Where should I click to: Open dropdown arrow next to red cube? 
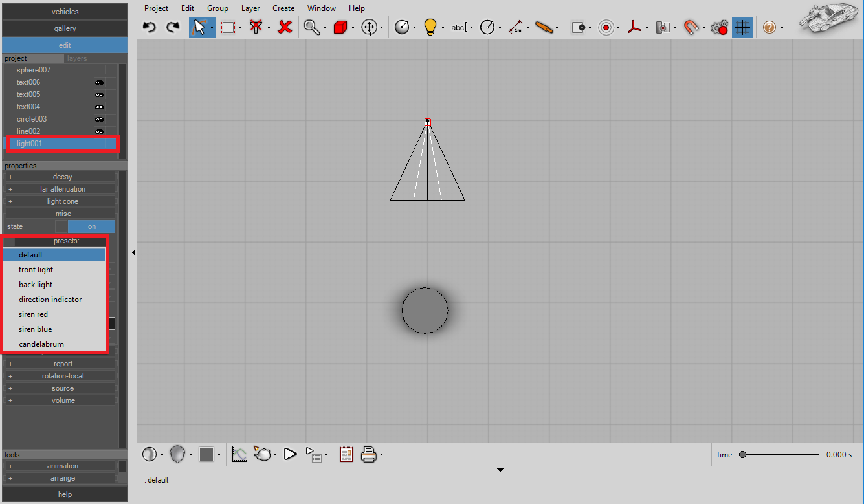click(353, 28)
